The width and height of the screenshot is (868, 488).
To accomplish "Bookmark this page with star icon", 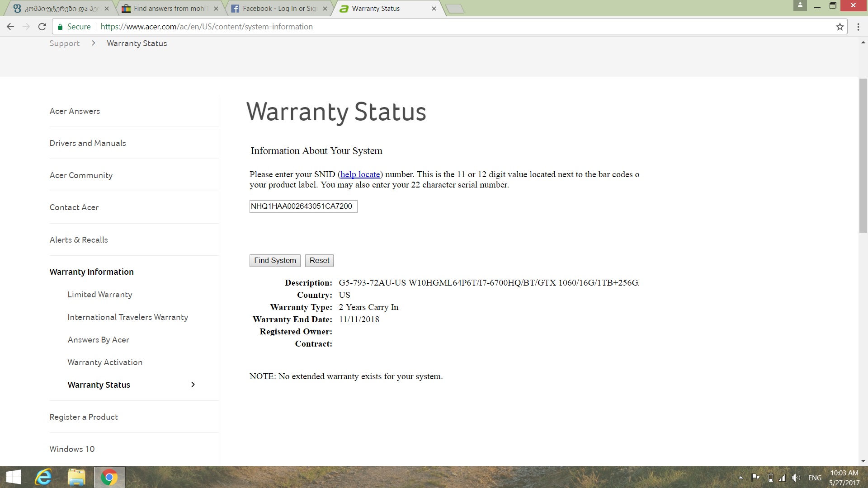I will click(x=840, y=27).
